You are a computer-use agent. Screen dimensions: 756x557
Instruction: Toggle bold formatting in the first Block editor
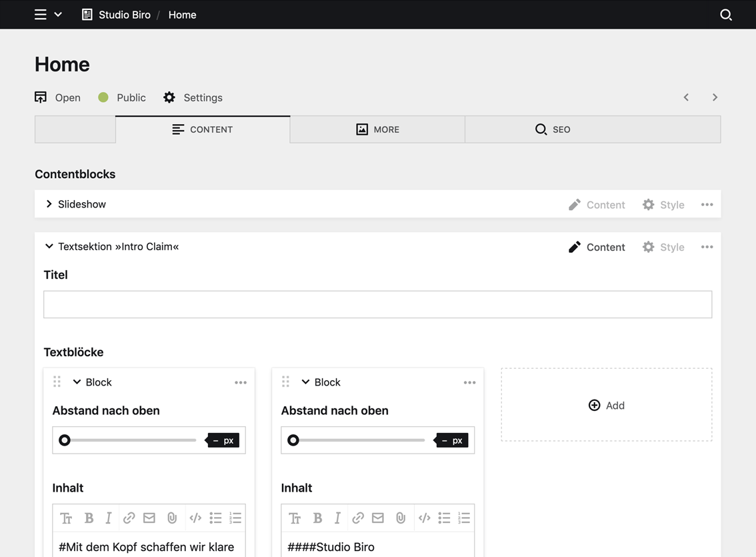[x=89, y=518]
